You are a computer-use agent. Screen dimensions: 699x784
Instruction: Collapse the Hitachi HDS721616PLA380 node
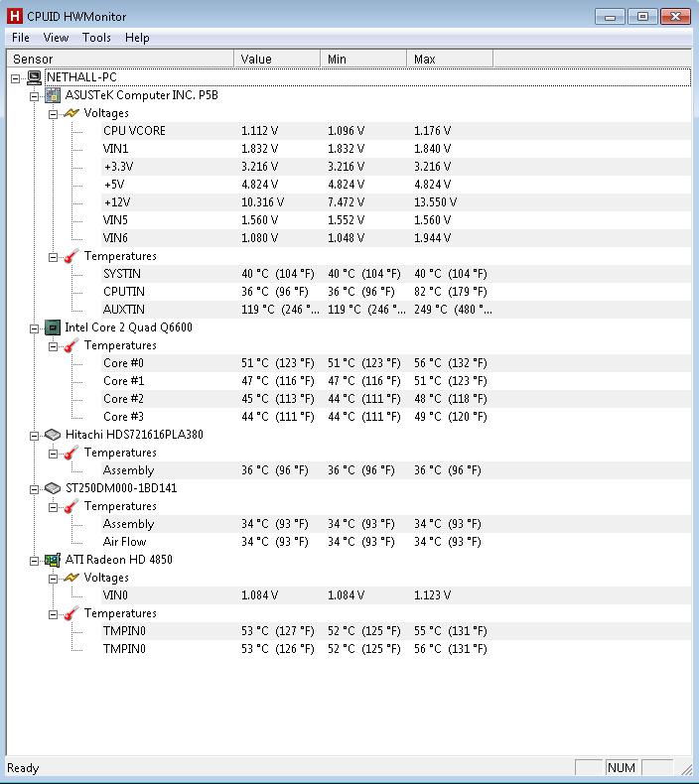coord(34,436)
